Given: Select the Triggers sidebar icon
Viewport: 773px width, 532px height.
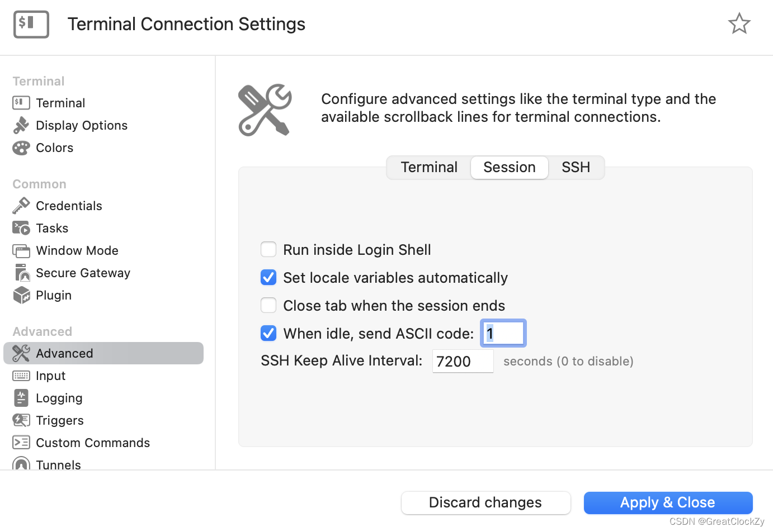Looking at the screenshot, I should (x=21, y=420).
